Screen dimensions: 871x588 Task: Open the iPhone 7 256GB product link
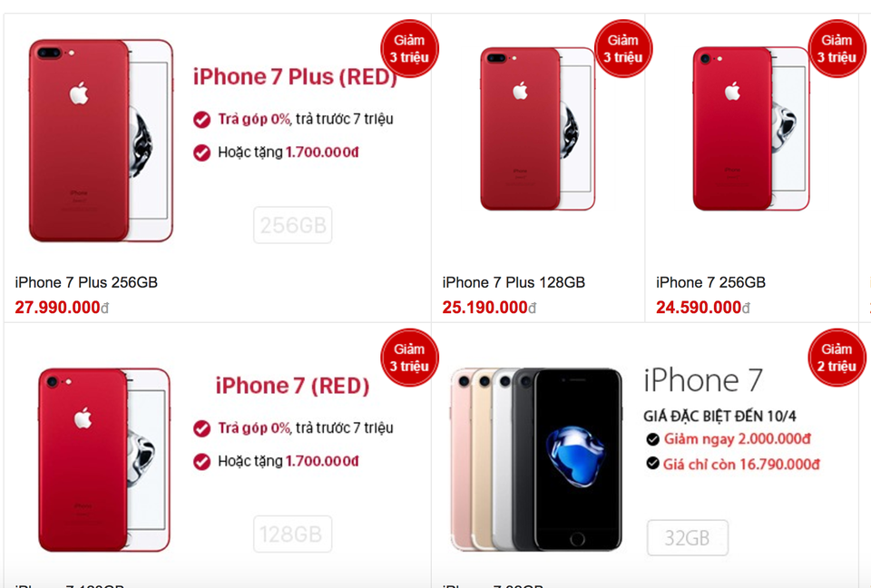click(x=711, y=282)
